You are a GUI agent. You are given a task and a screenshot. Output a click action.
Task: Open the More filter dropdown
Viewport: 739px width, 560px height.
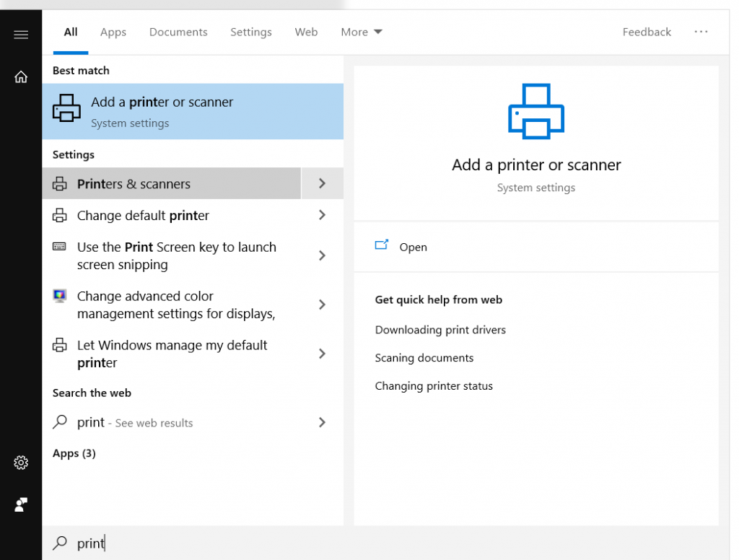click(362, 32)
